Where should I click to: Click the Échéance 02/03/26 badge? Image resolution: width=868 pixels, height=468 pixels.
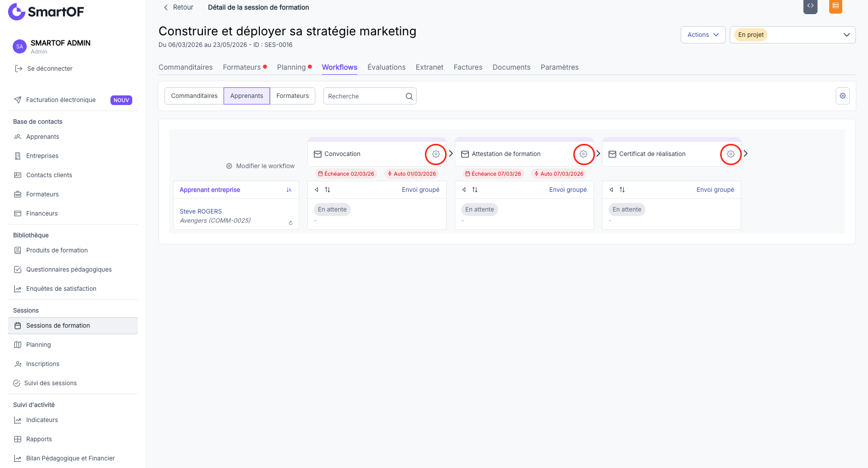(346, 174)
